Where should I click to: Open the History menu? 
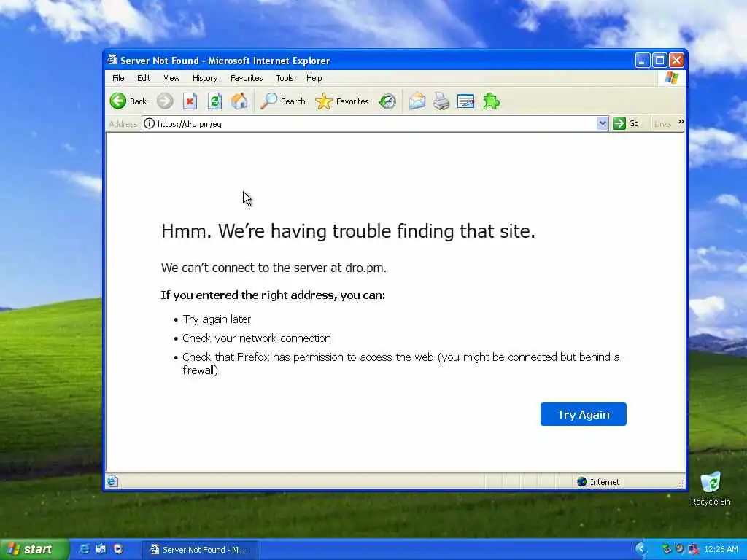[205, 78]
